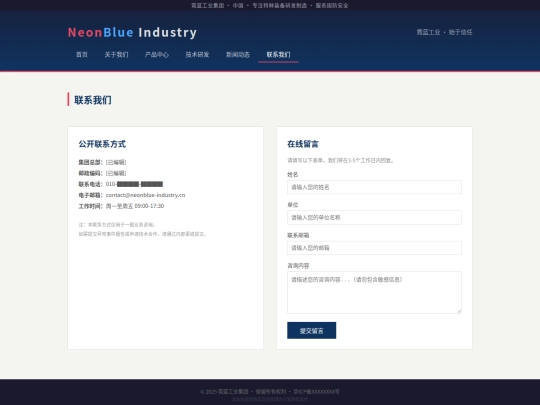Open the 首页 navigation item
This screenshot has height=405, width=540.
click(x=82, y=55)
